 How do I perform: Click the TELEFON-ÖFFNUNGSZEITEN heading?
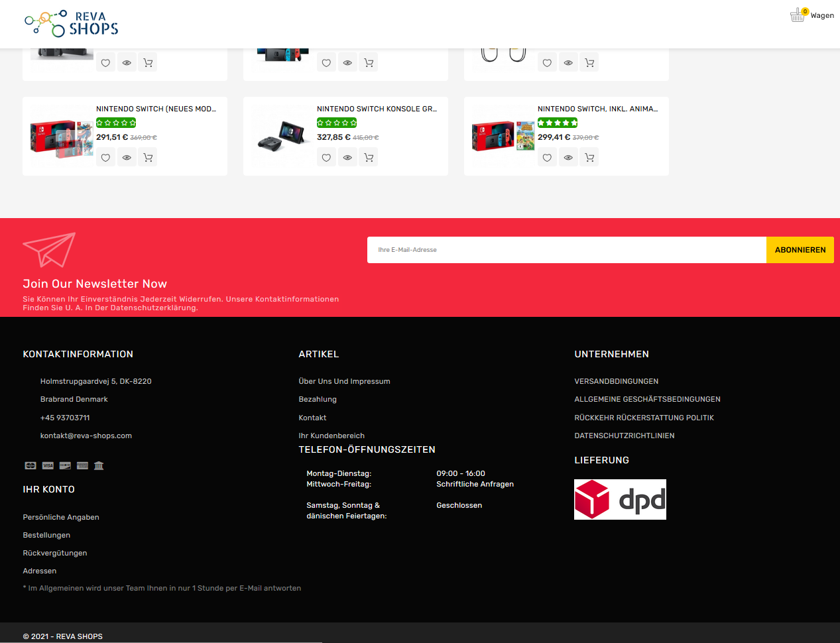pyautogui.click(x=367, y=449)
